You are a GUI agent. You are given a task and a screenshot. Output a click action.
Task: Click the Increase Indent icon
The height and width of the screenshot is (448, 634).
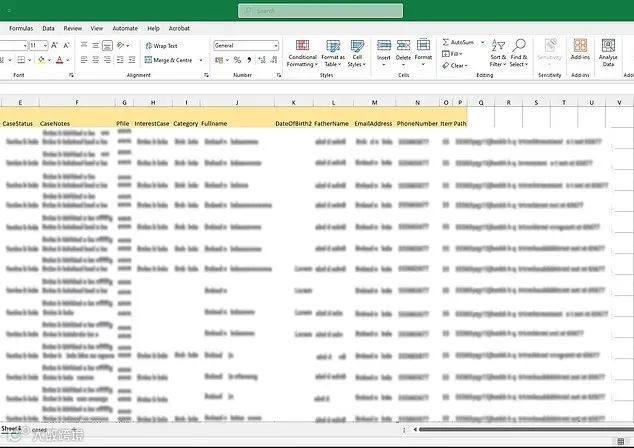[132, 60]
